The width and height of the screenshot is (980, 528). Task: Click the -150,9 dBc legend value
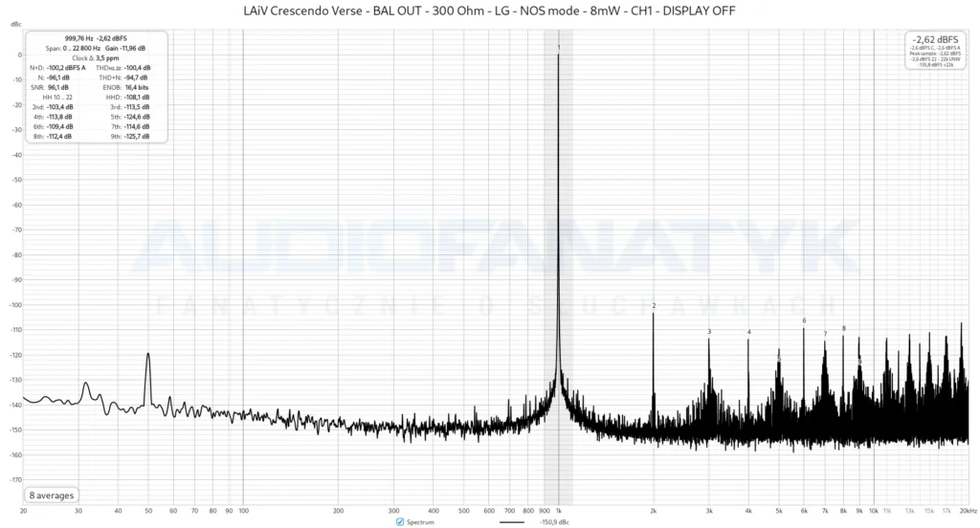point(554,521)
